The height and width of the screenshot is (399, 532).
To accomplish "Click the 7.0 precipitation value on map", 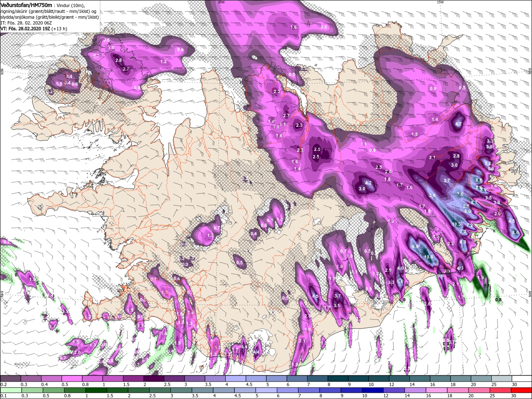I will [460, 194].
